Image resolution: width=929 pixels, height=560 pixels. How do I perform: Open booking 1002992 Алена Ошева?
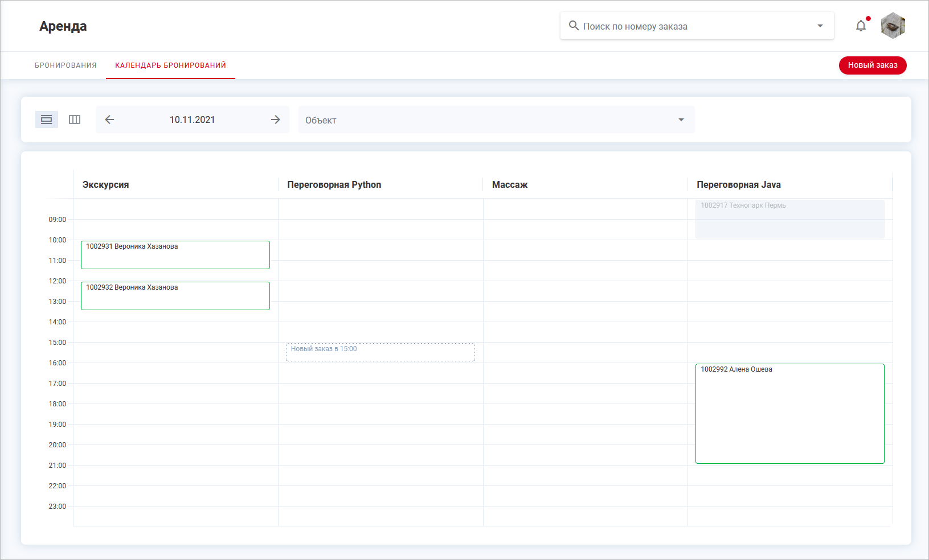click(x=789, y=414)
